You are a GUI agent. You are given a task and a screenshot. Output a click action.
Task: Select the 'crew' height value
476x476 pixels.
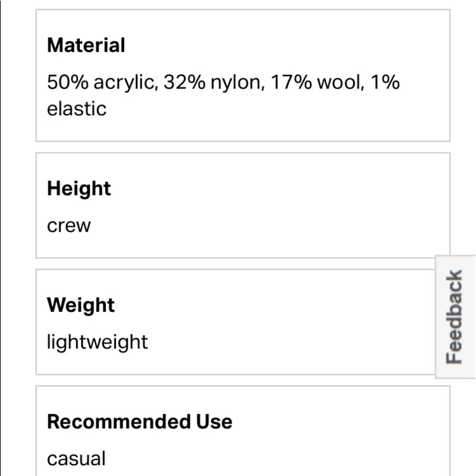(x=69, y=226)
